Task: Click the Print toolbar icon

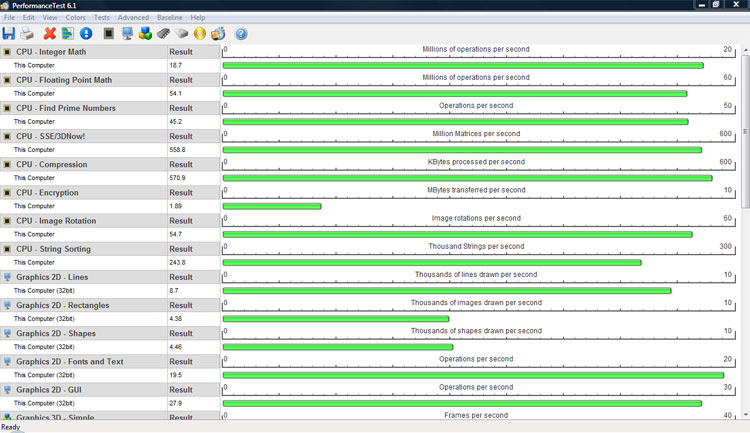Action: click(27, 33)
